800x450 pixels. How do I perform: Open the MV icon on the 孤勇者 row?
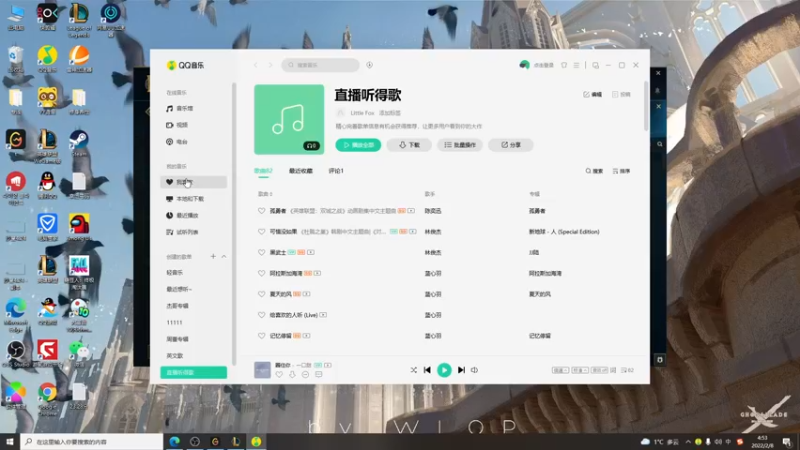411,211
